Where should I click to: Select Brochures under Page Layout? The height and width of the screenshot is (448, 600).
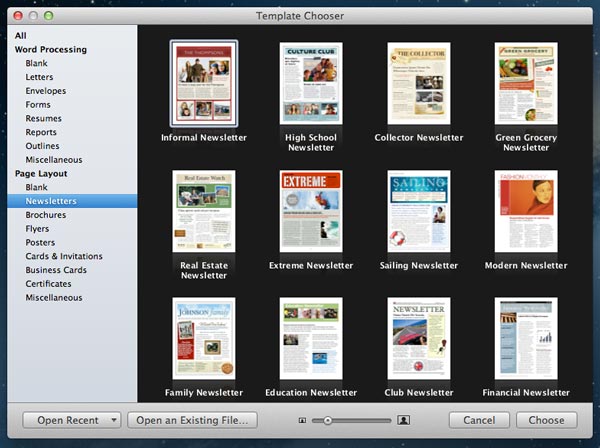tap(47, 215)
